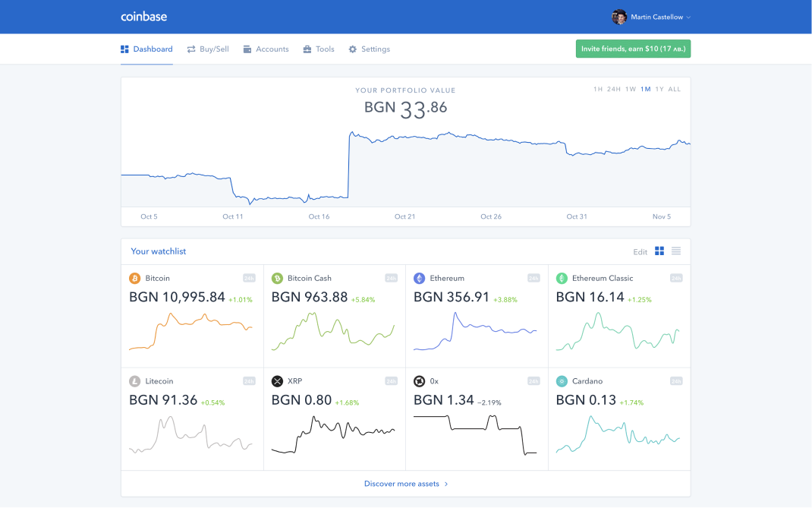Click Edit in the watchlist header
The image size is (812, 508).
640,252
